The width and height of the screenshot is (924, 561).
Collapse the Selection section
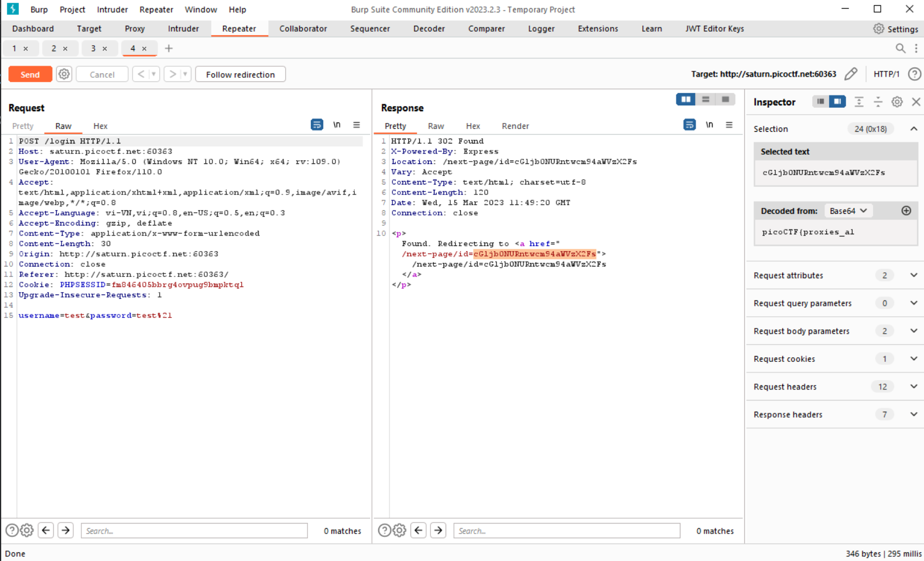(x=913, y=129)
